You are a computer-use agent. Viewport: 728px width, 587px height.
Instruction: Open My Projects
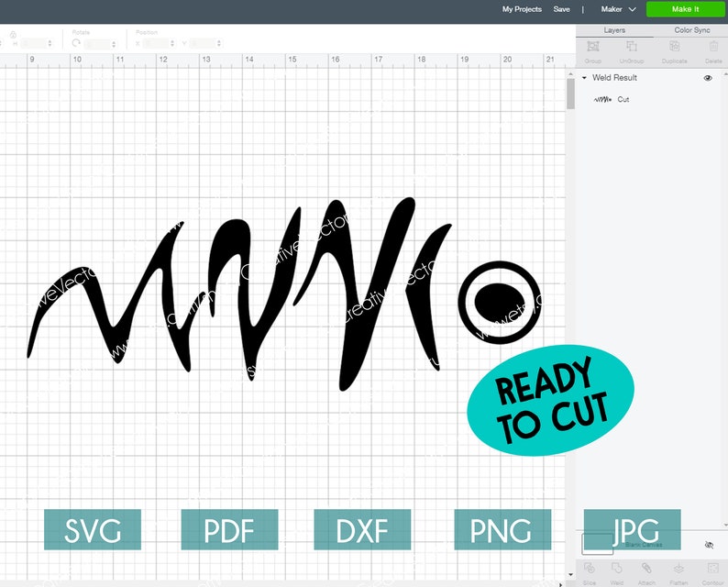click(522, 9)
